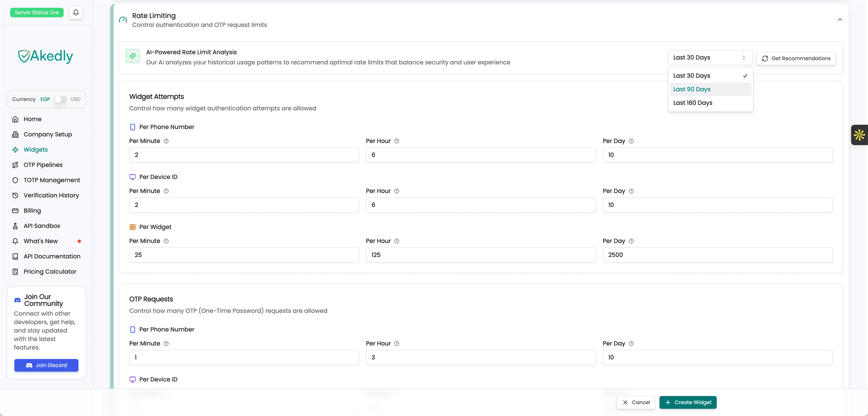The height and width of the screenshot is (416, 868).
Task: Collapse the Rate Limiting section chevron
Action: (840, 20)
